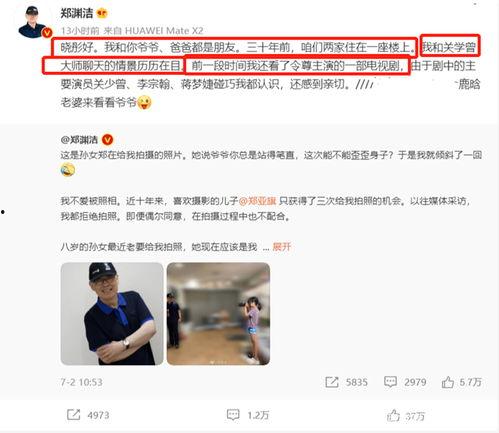
Task: Tap the bottom thumbs-up like icon
Action: pyautogui.click(x=393, y=415)
